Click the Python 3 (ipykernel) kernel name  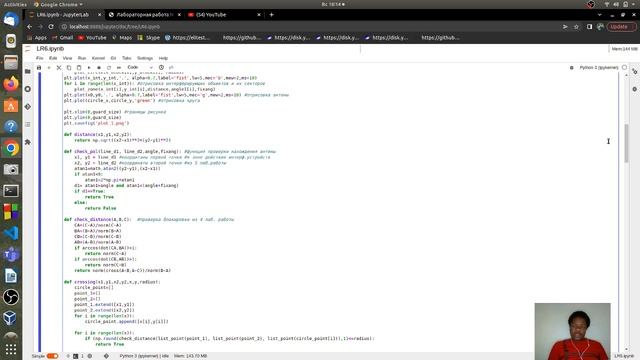point(599,67)
